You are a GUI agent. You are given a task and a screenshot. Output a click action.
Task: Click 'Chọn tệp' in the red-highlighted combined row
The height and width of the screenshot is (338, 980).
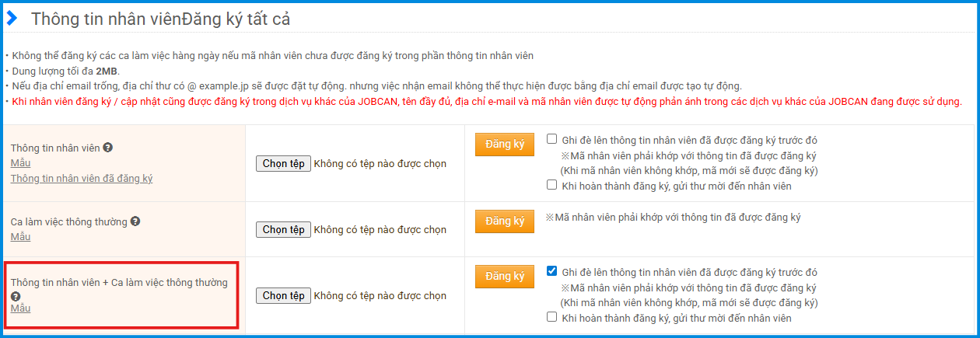click(x=283, y=295)
